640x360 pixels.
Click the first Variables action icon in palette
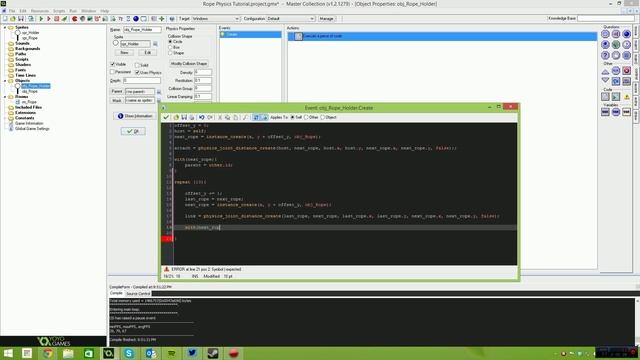pos(605,112)
